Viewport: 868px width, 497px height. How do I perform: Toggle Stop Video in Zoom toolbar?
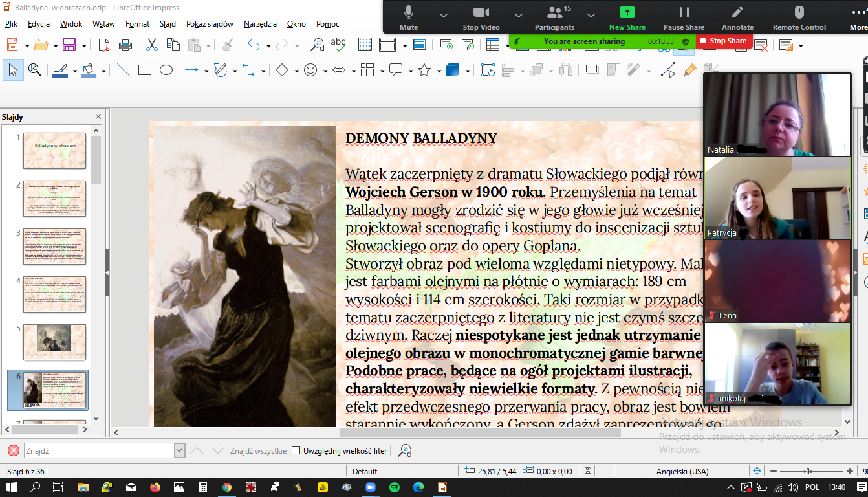[481, 17]
